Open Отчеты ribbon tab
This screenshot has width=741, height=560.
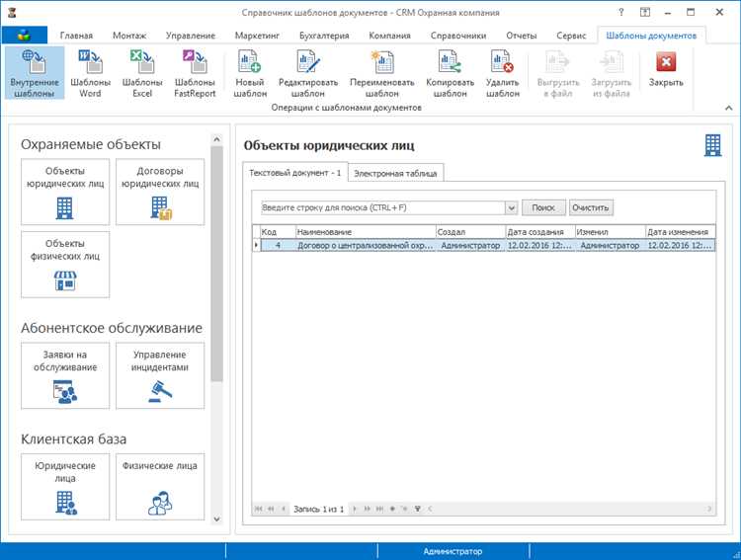point(522,36)
